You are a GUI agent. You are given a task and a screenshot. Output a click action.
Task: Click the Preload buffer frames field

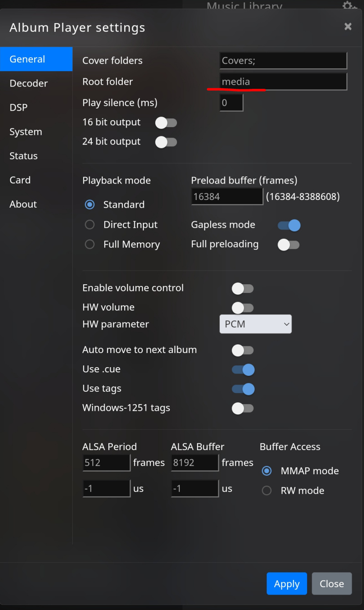pos(227,196)
